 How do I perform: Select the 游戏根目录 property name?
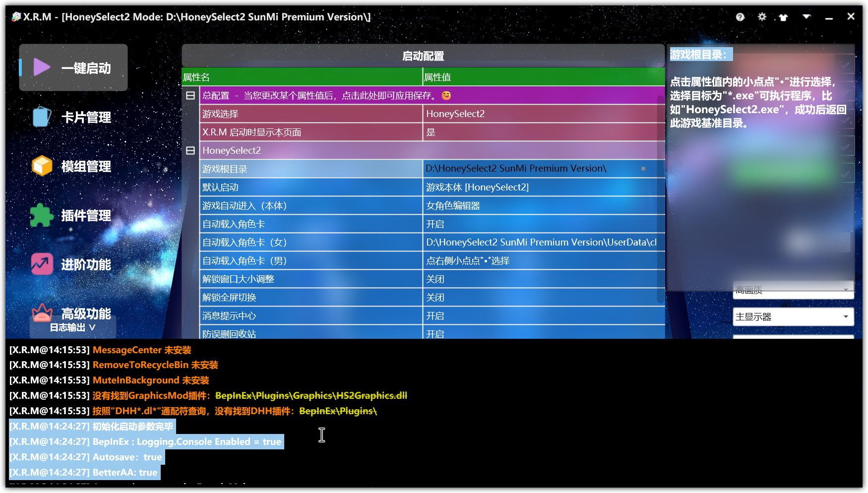[311, 169]
